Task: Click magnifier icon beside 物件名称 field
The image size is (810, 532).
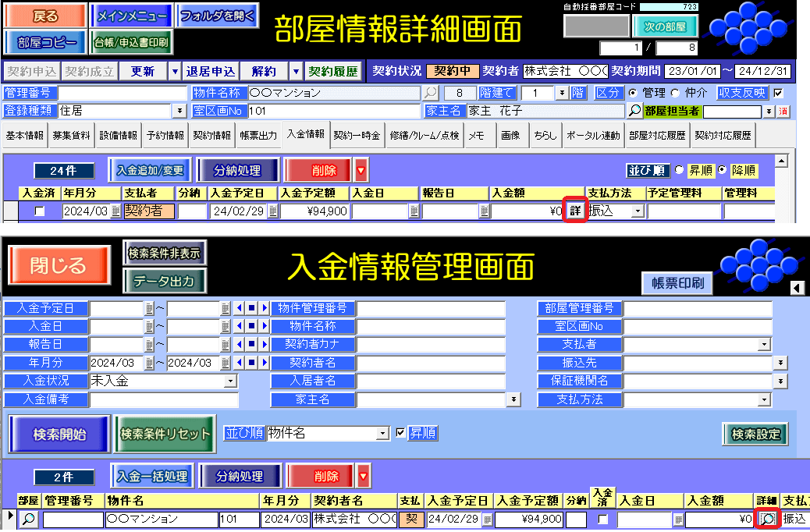Action: tap(431, 93)
